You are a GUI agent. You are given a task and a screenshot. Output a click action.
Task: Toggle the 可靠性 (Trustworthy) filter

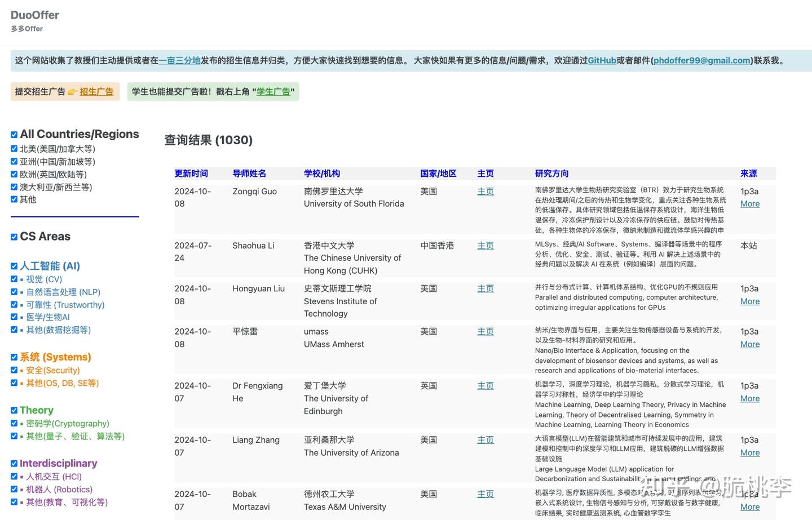pyautogui.click(x=14, y=304)
